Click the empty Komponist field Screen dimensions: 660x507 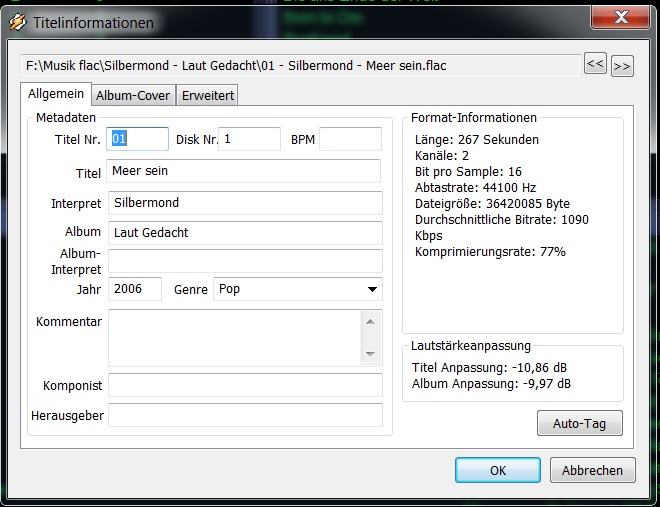click(x=245, y=385)
